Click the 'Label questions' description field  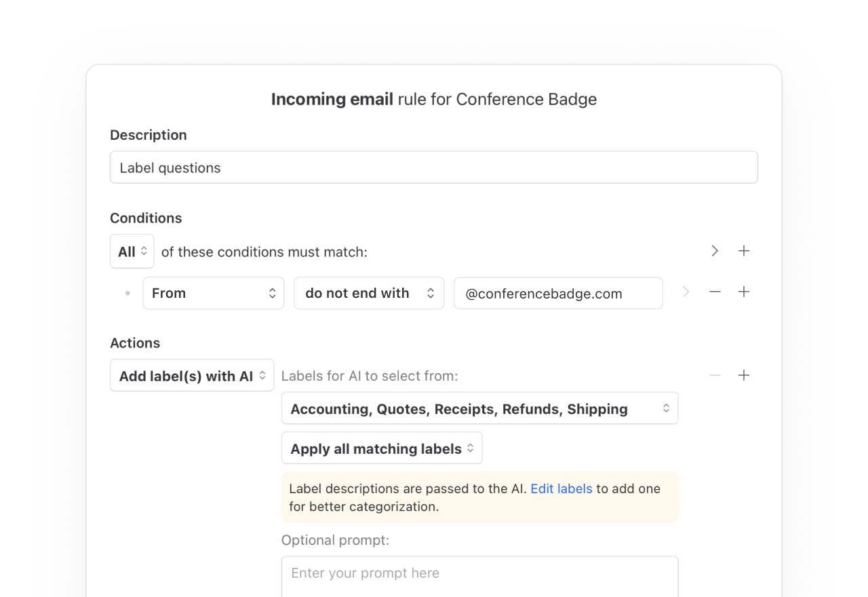click(x=433, y=168)
